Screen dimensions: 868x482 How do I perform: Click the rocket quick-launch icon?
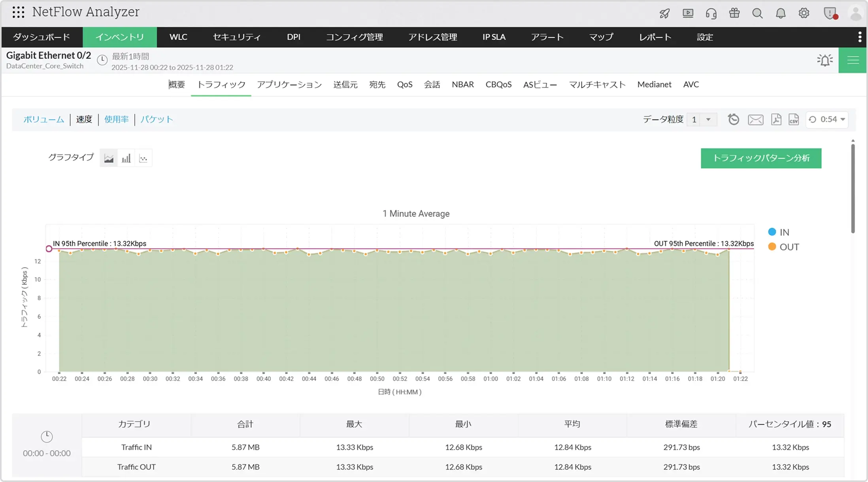click(x=664, y=13)
